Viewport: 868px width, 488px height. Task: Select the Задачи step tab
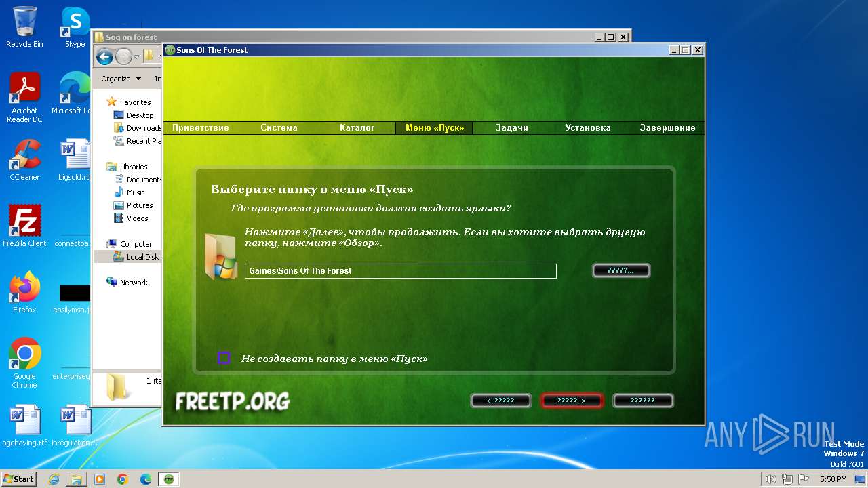pos(511,128)
